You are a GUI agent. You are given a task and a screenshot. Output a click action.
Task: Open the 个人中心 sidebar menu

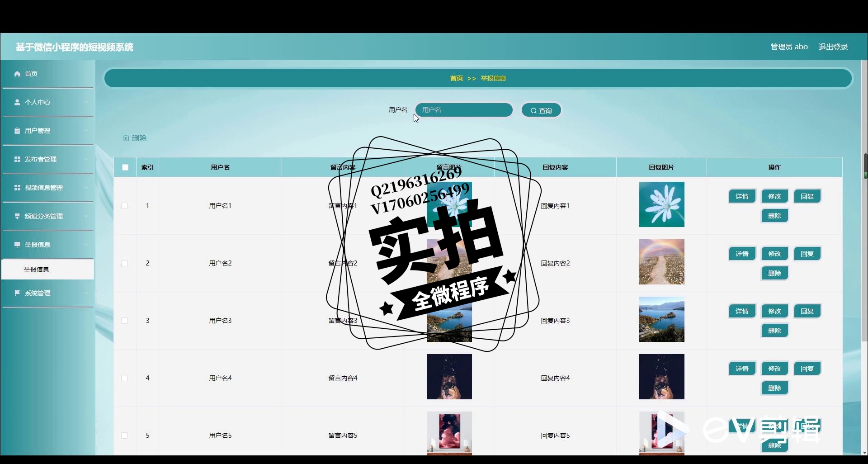[x=48, y=102]
